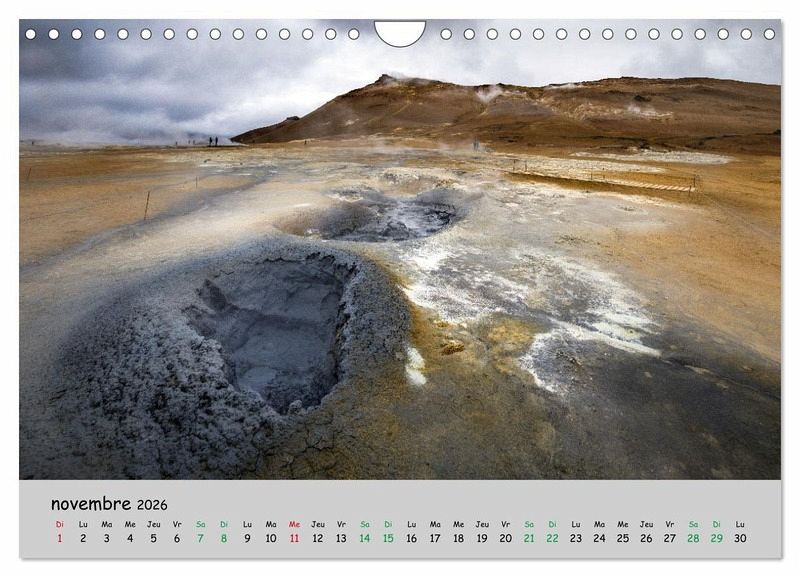The width and height of the screenshot is (800, 577).
Task: Click the "novembre 2026" month heading
Action: [x=109, y=504]
